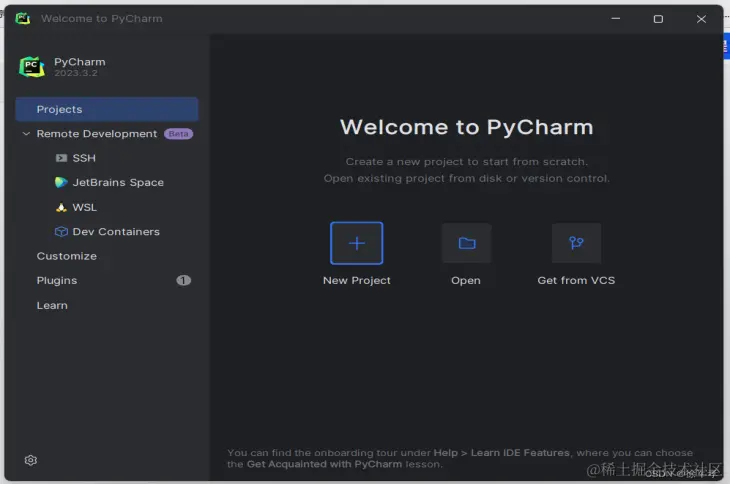Select SSH remote development entry
The height and width of the screenshot is (485, 730).
pyautogui.click(x=84, y=158)
